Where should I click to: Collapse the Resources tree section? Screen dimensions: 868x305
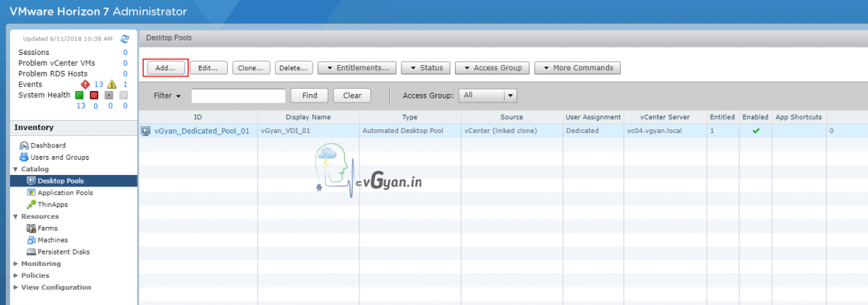(16, 216)
